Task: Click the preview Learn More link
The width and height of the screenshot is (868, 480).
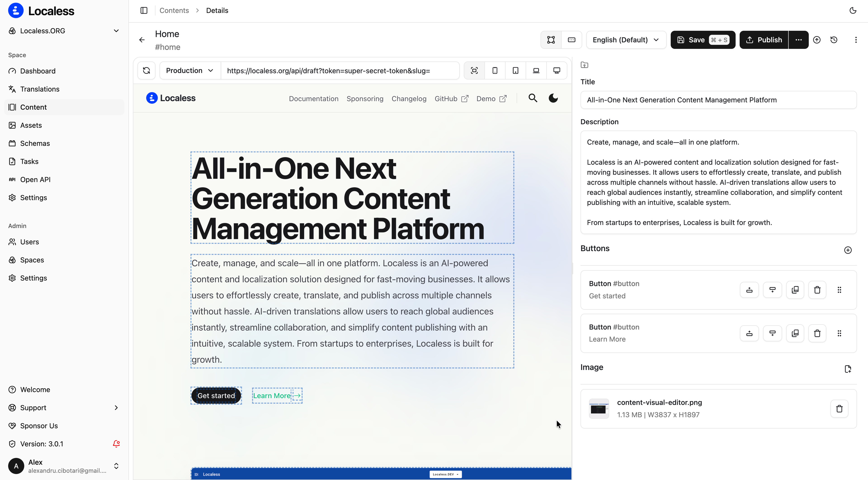Action: [277, 396]
